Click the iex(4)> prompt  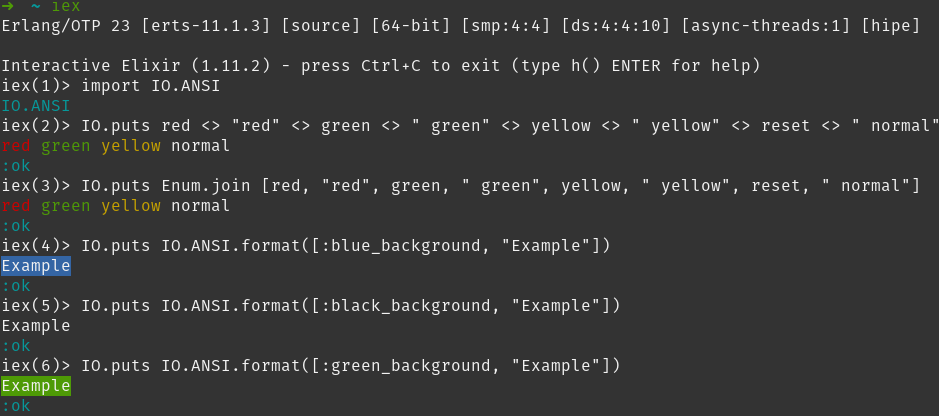coord(36,246)
